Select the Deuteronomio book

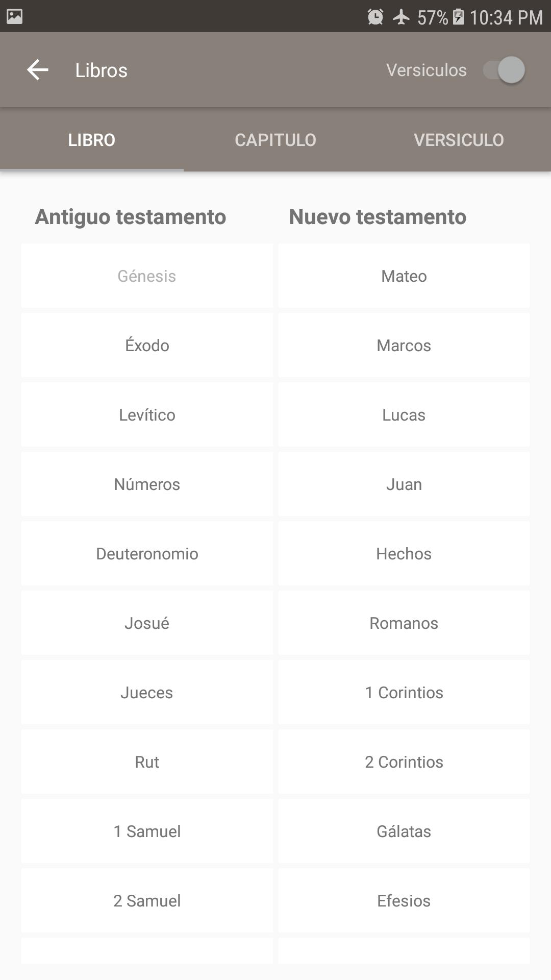coord(147,553)
